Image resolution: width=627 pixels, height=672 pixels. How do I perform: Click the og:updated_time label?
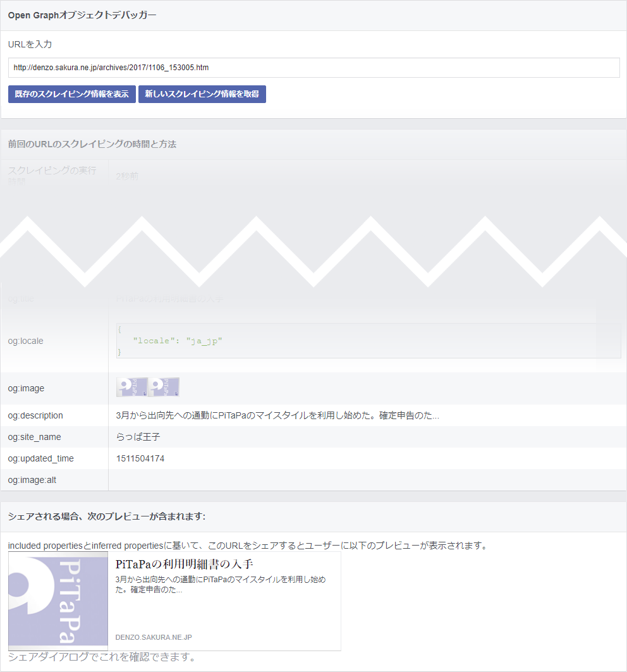pos(40,458)
